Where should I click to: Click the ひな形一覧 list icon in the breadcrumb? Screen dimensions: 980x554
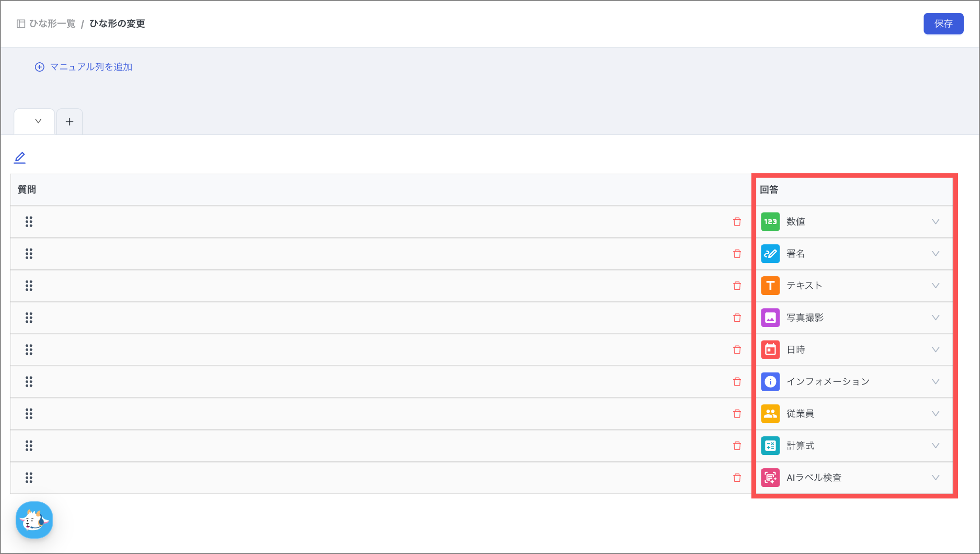tap(21, 24)
